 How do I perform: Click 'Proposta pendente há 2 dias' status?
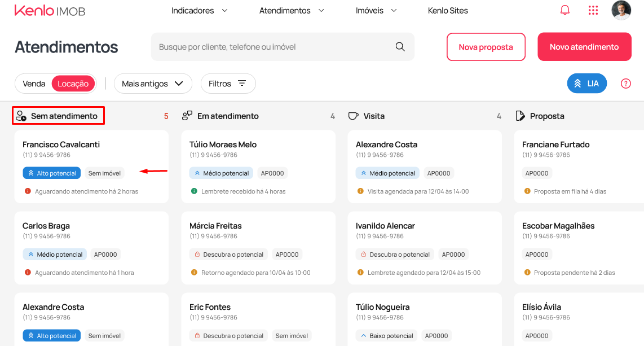[575, 273]
